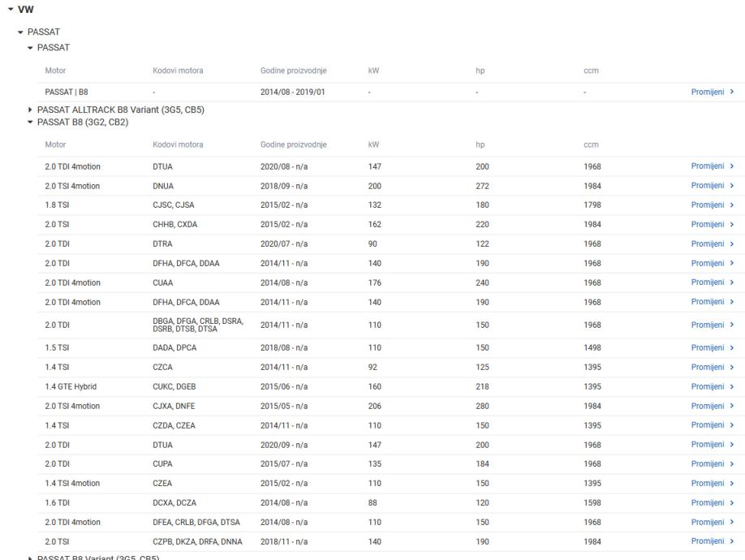745x560 pixels.
Task: Click Promijeni for 2.0 TDI 4motion DFEA row
Action: (x=708, y=522)
